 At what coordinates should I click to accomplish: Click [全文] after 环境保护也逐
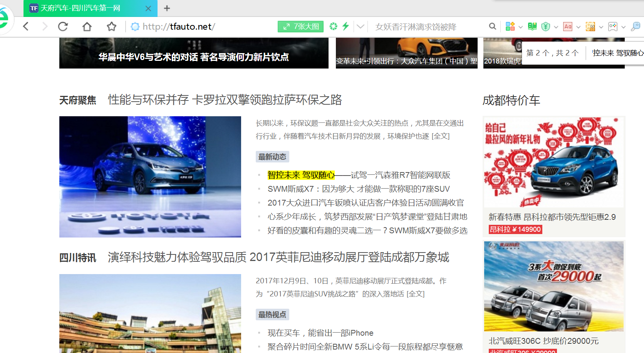441,136
